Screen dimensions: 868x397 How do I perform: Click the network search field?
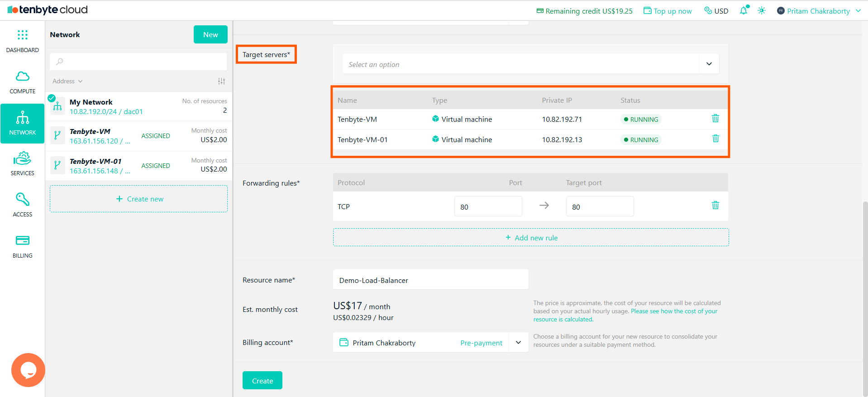(138, 62)
